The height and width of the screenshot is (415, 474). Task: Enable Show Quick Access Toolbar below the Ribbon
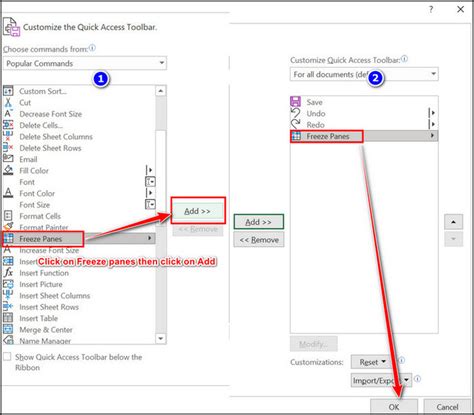[7, 357]
